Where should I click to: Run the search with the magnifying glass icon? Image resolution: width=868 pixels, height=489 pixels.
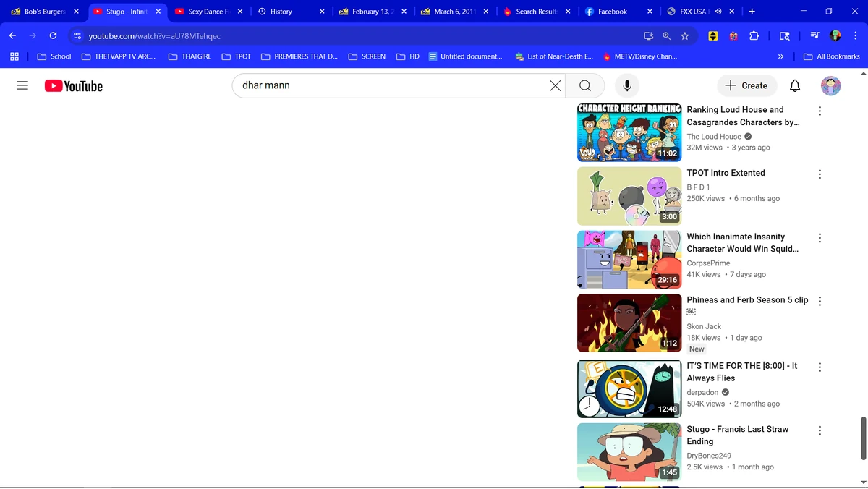click(x=584, y=85)
